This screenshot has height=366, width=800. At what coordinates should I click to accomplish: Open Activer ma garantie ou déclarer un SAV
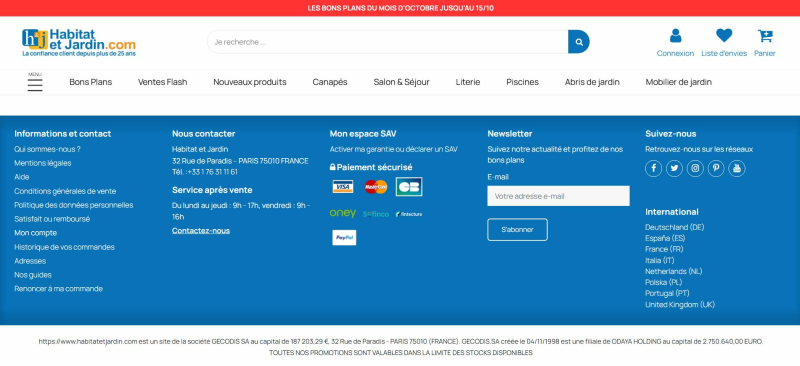click(x=393, y=149)
